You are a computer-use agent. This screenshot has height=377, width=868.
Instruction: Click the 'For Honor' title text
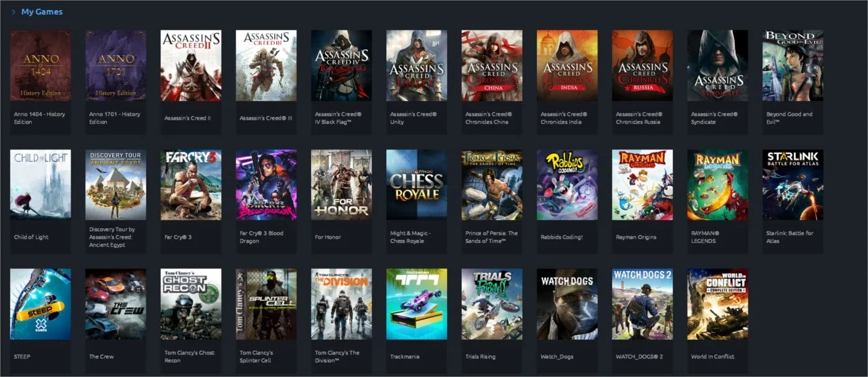pos(328,237)
